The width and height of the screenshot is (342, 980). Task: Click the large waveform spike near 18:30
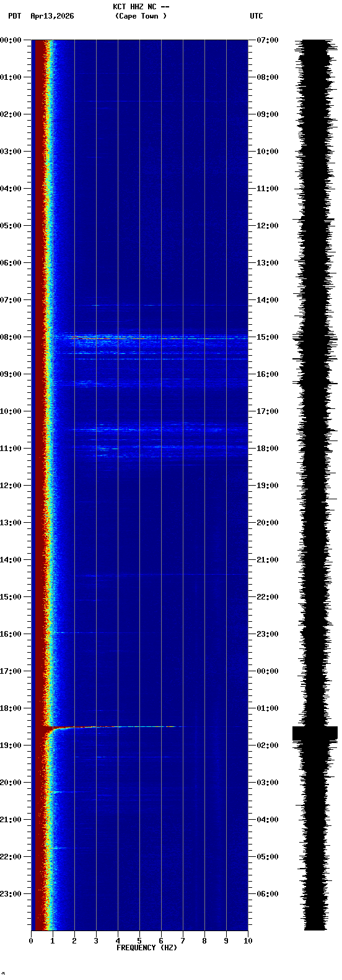tap(315, 733)
